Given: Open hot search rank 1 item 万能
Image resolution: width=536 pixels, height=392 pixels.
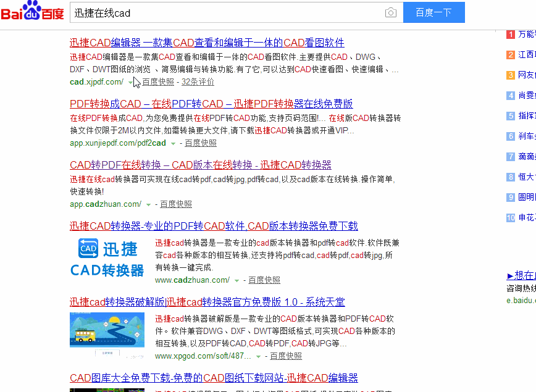Looking at the screenshot, I should pos(527,34).
